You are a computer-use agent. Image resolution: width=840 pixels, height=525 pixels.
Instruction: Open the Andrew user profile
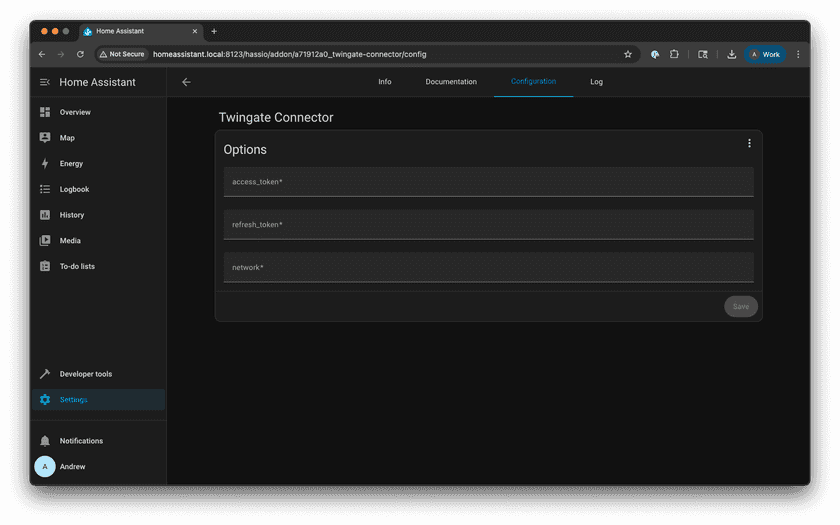(72, 467)
